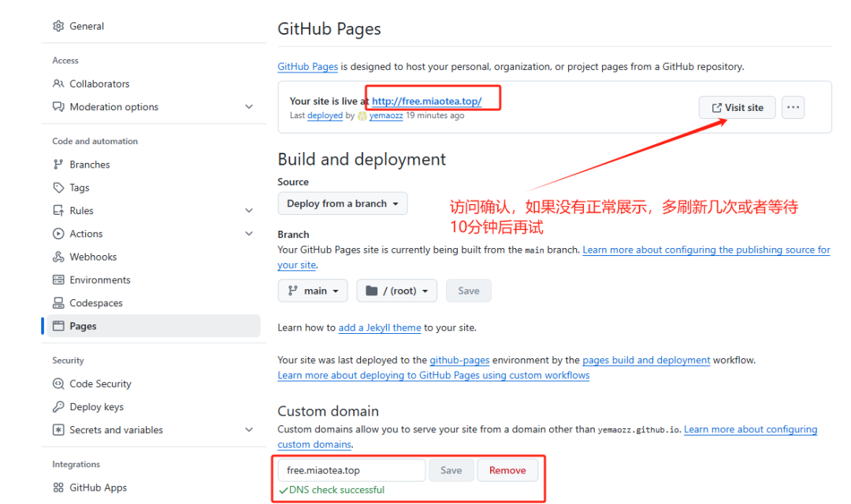Image resolution: width=851 pixels, height=504 pixels.
Task: Click the Custom domain heading
Action: click(329, 411)
